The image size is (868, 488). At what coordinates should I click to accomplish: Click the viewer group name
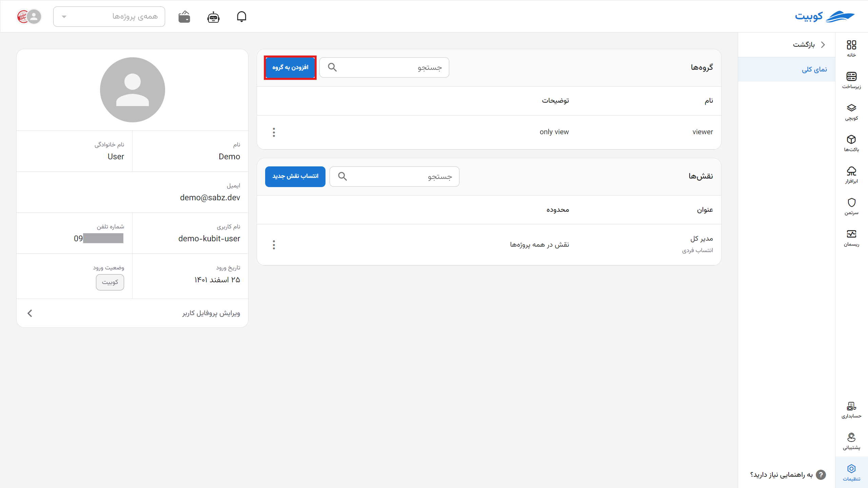click(703, 132)
